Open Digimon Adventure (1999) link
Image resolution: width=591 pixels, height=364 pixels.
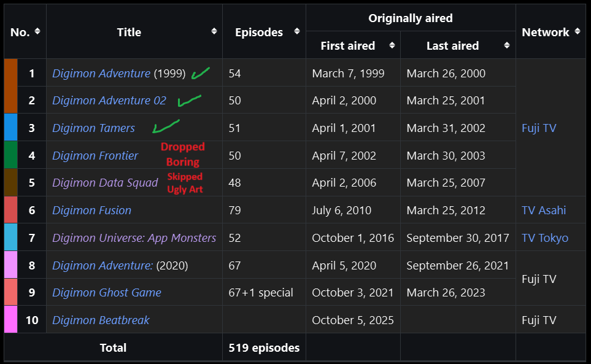(x=101, y=73)
